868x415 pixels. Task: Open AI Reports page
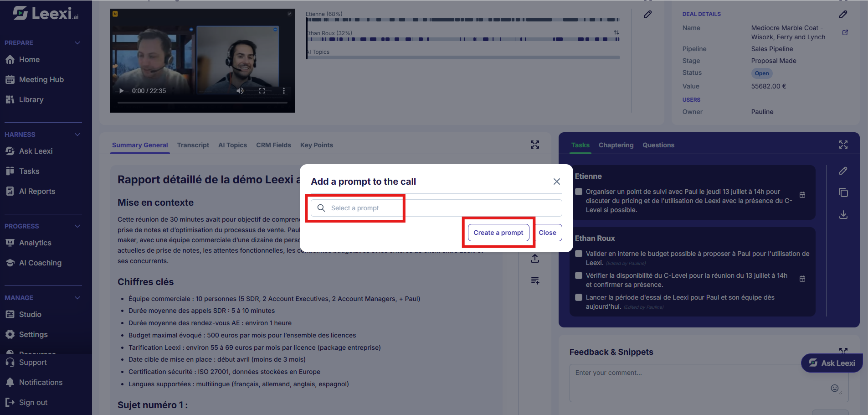tap(31, 191)
